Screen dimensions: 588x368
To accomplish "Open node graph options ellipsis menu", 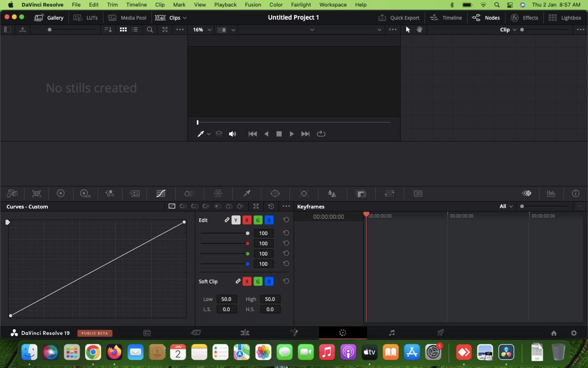I will click(x=580, y=29).
